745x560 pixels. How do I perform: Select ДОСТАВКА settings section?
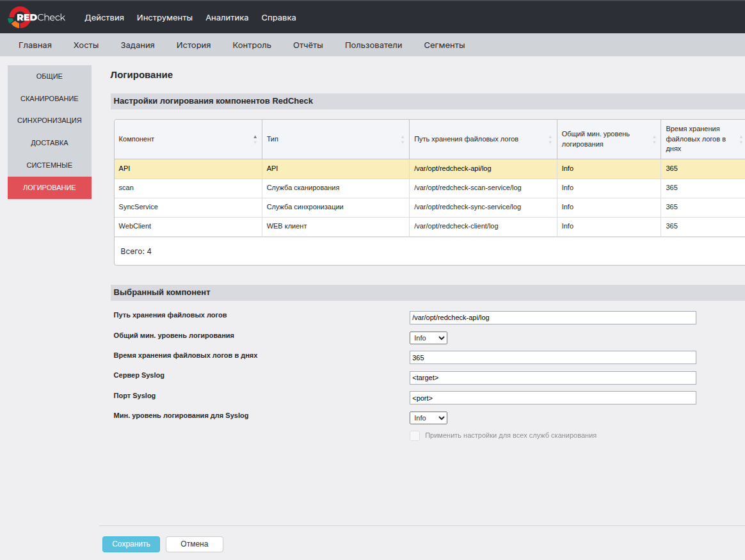tap(49, 143)
